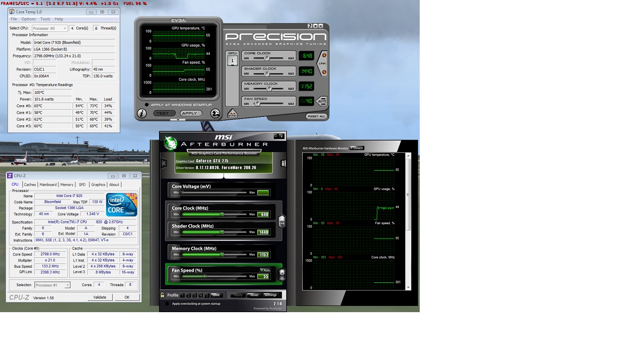
Task: Click the EVGA Precision help question mark
Action: coord(310,26)
